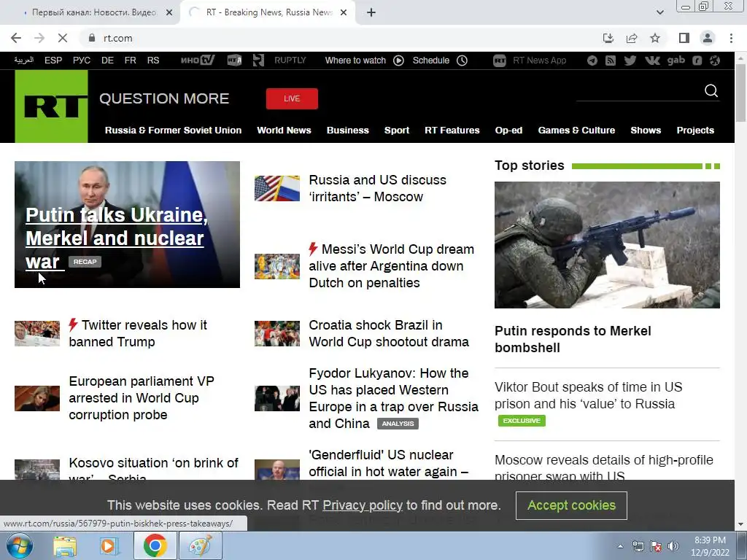Open a new browser tab
Screen dimensions: 747x560
pyautogui.click(x=371, y=12)
